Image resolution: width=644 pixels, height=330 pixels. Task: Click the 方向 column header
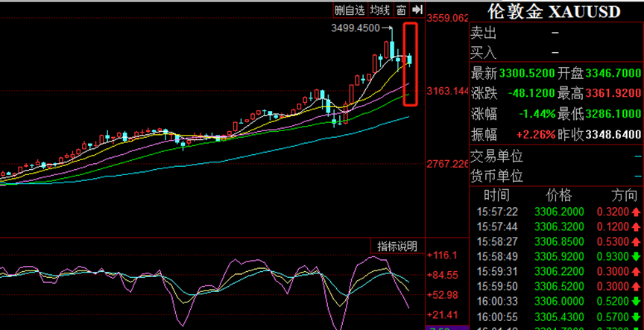(x=625, y=195)
